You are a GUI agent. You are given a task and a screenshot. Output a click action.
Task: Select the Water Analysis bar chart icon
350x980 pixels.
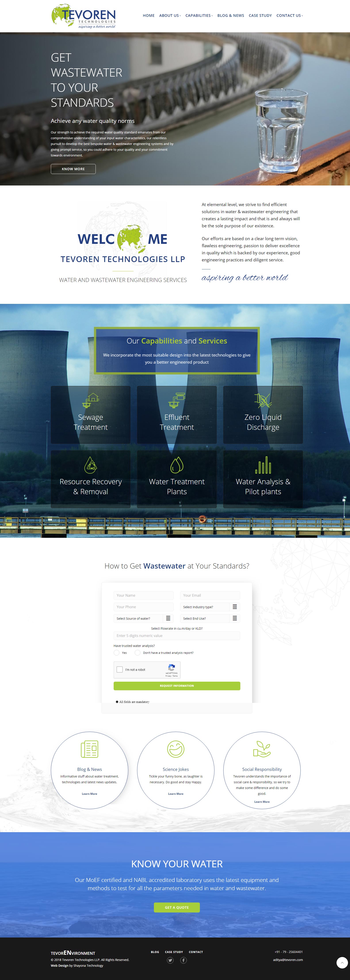pyautogui.click(x=263, y=465)
